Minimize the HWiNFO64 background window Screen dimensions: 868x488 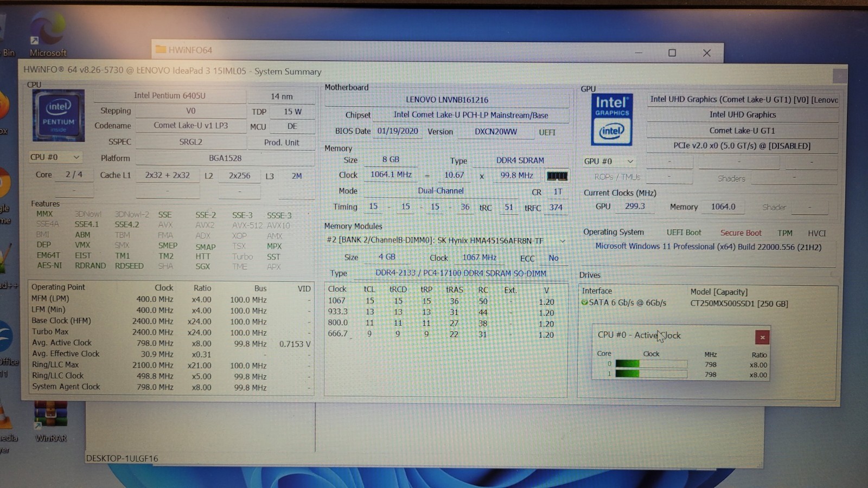(639, 53)
